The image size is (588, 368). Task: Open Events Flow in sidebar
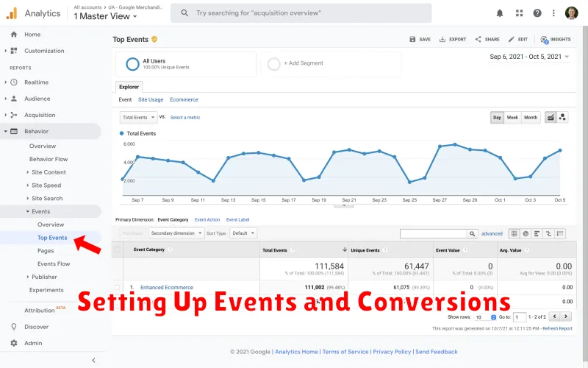[x=54, y=264]
